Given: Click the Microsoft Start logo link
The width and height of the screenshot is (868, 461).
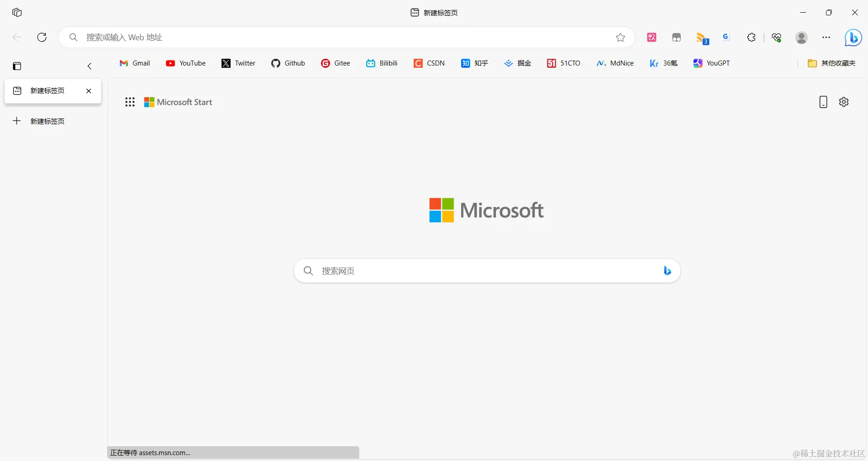Looking at the screenshot, I should [178, 102].
